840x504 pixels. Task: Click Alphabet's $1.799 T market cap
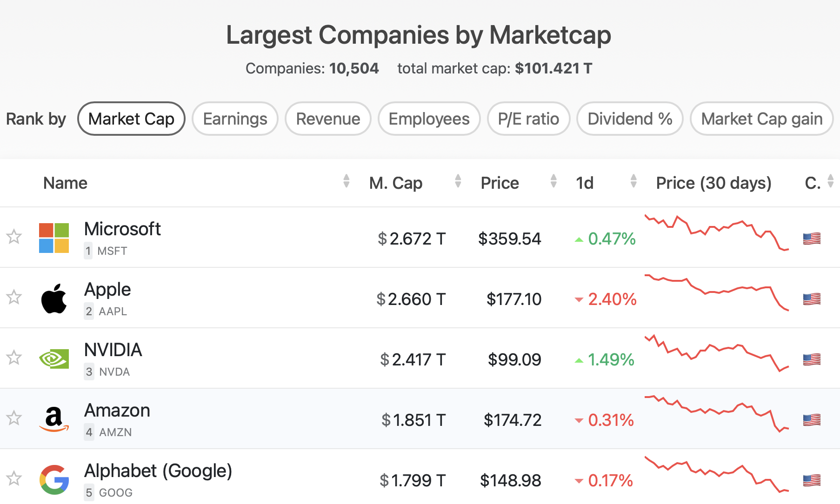[x=413, y=480]
